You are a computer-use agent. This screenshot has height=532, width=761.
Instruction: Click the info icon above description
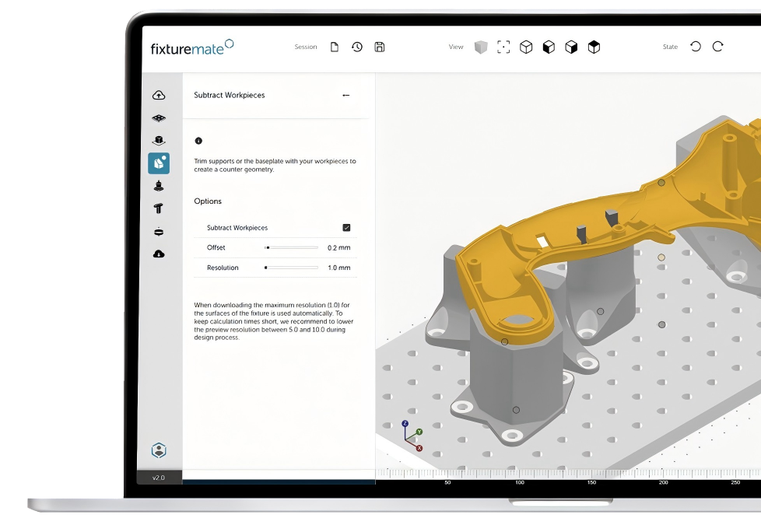[x=198, y=141]
